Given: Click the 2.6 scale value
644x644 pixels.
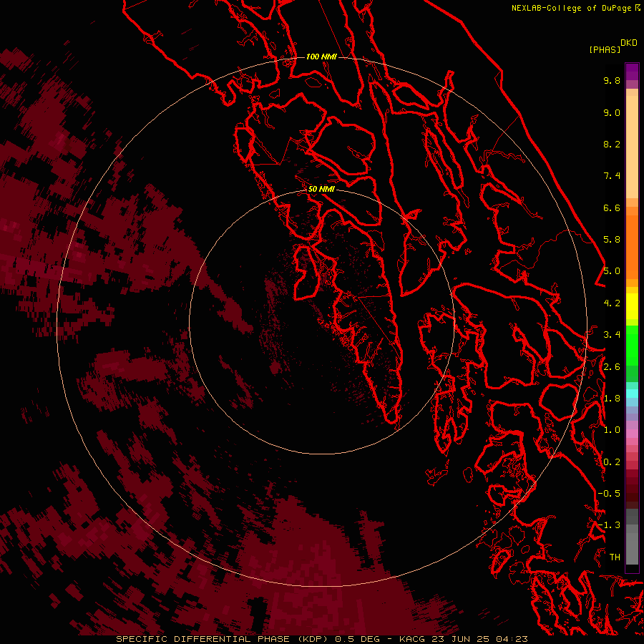Looking at the screenshot, I should click(x=612, y=367).
